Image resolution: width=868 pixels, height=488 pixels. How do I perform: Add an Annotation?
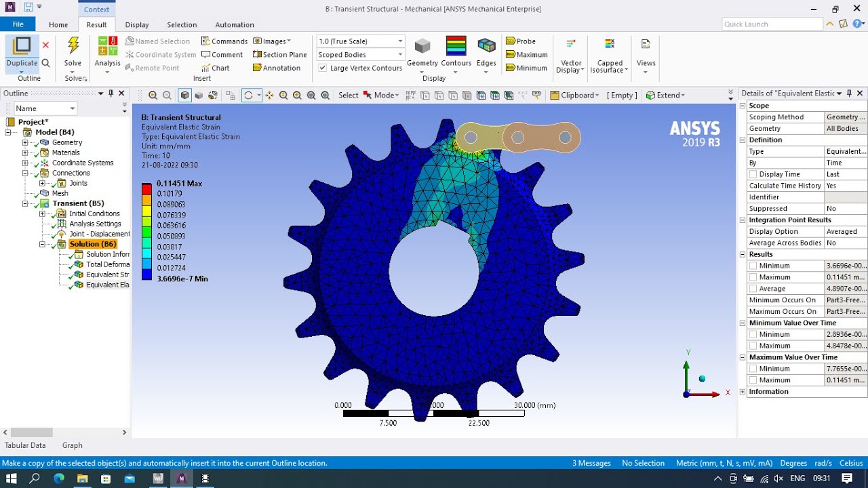[x=277, y=68]
